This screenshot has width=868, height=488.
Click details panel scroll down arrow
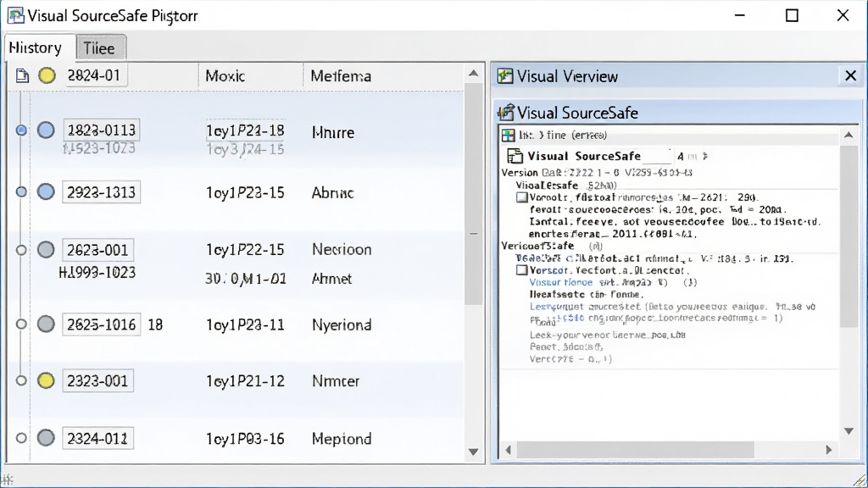click(x=849, y=431)
